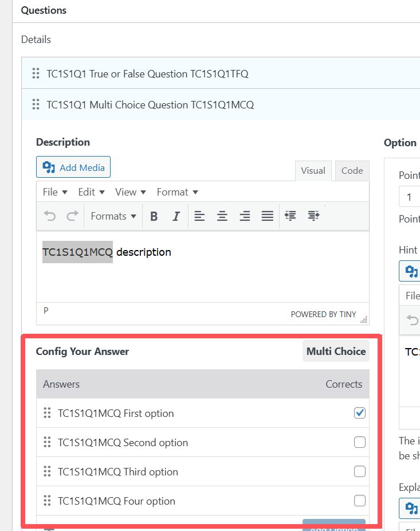Click the Bold formatting icon
This screenshot has width=420, height=531.
coord(154,216)
